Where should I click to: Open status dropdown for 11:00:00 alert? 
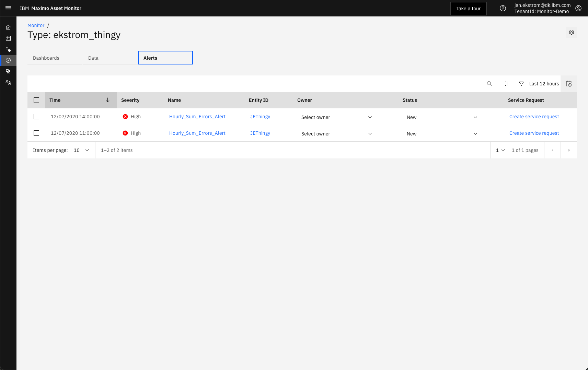tap(442, 134)
